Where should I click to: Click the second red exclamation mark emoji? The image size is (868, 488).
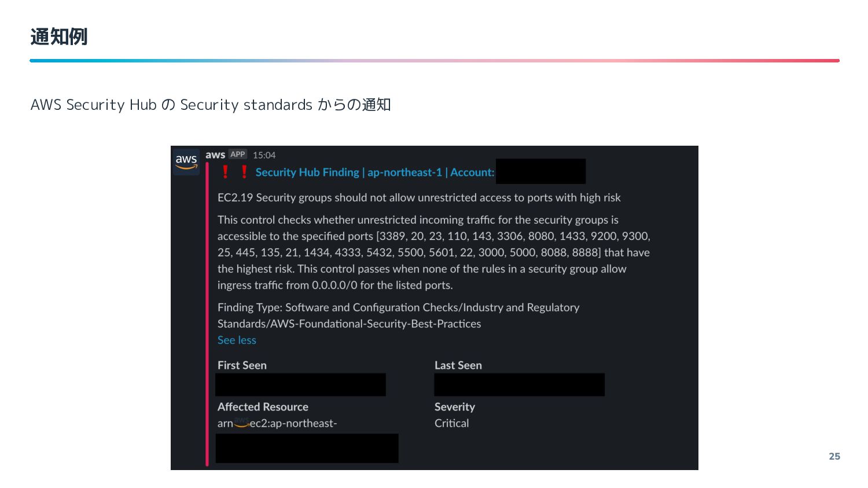[244, 172]
